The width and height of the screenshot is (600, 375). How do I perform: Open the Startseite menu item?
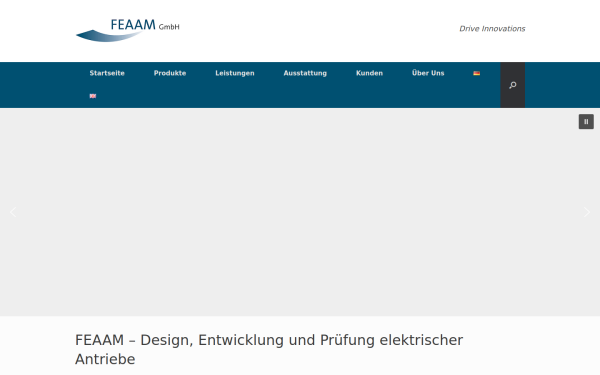pos(107,73)
